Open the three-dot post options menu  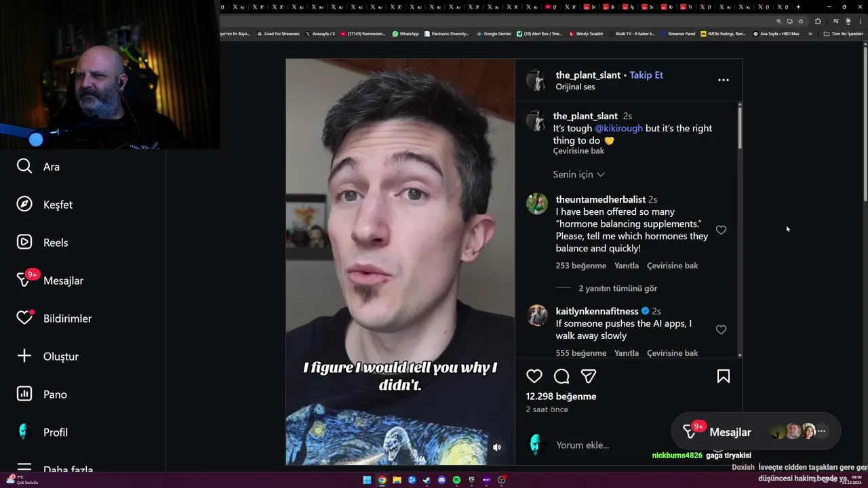[724, 80]
